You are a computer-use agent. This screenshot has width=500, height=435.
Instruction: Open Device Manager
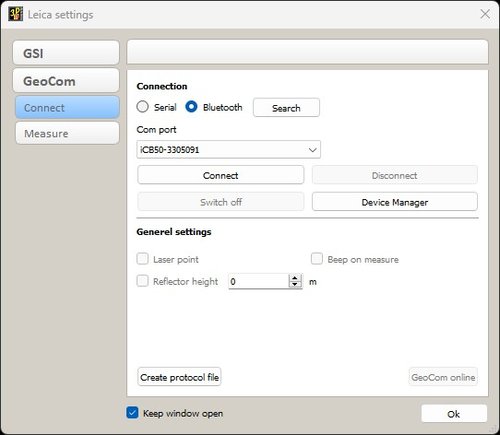tap(395, 202)
